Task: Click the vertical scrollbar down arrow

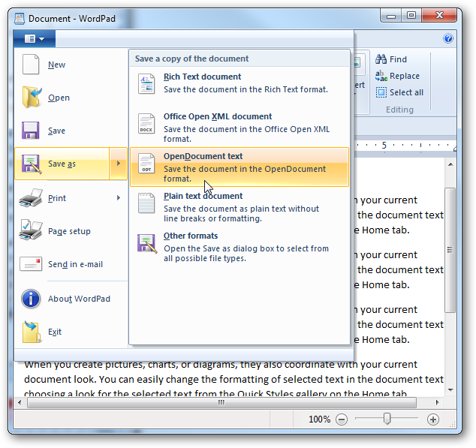Action: tap(450, 389)
